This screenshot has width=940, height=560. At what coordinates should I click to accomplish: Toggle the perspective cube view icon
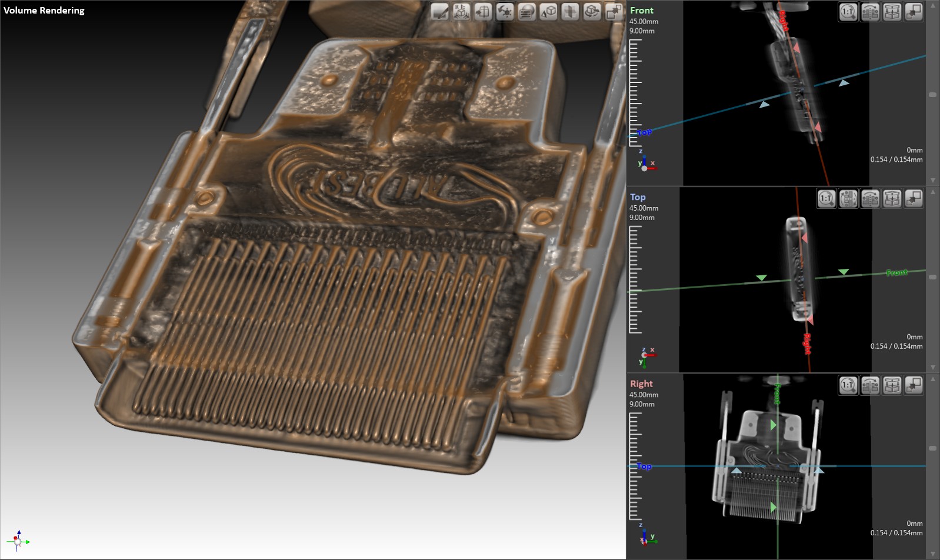(548, 12)
